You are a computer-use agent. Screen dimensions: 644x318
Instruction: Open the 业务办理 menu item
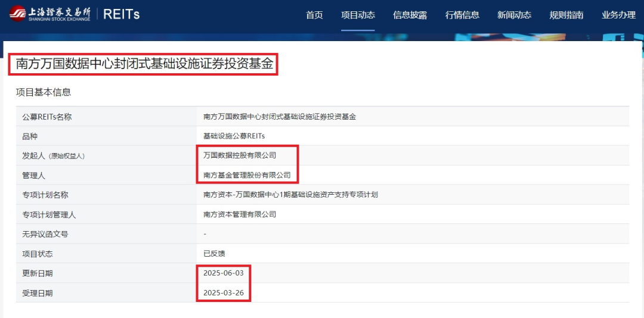coord(618,15)
